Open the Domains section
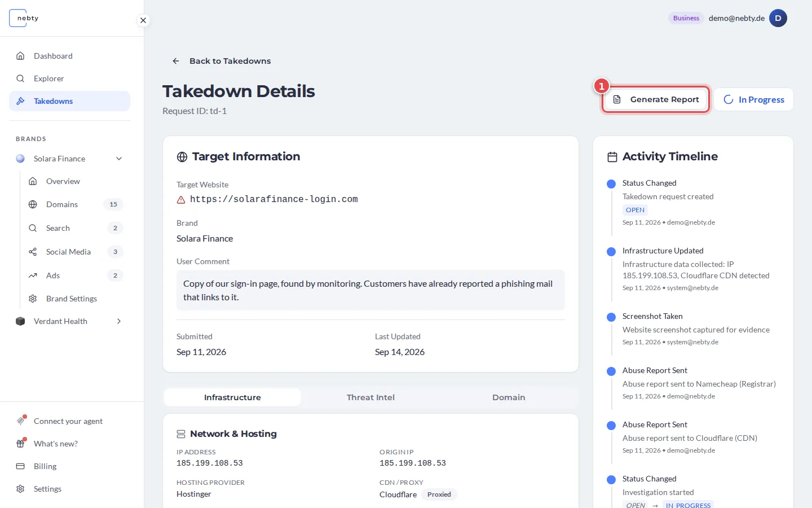Viewport: 812px width, 508px height. click(x=76, y=204)
